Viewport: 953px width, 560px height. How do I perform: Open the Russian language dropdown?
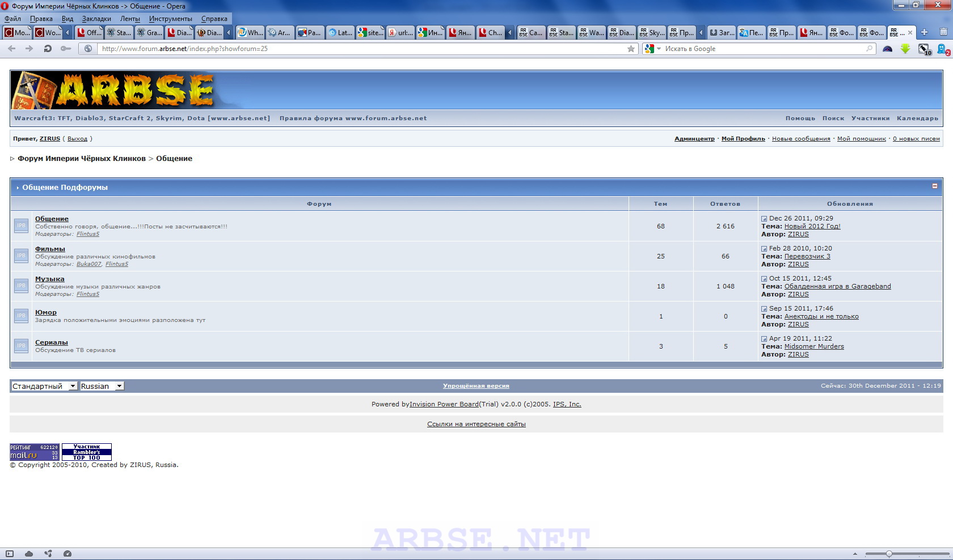pos(102,386)
